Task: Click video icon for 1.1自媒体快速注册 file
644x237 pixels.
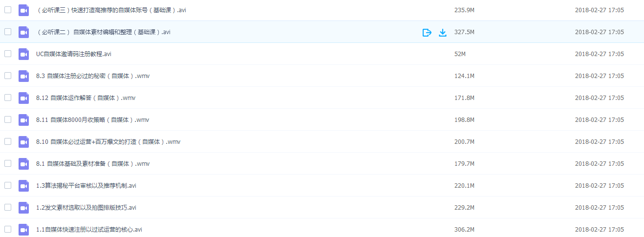Action: point(24,230)
